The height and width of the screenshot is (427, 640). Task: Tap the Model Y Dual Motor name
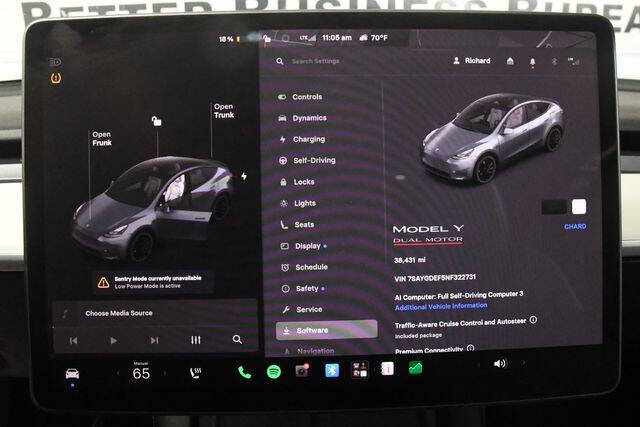tap(428, 234)
